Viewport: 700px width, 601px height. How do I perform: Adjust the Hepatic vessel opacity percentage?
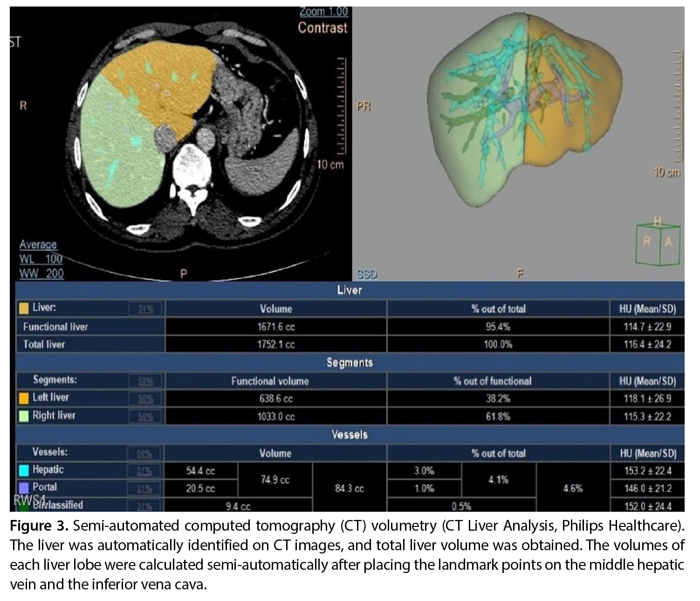145,471
